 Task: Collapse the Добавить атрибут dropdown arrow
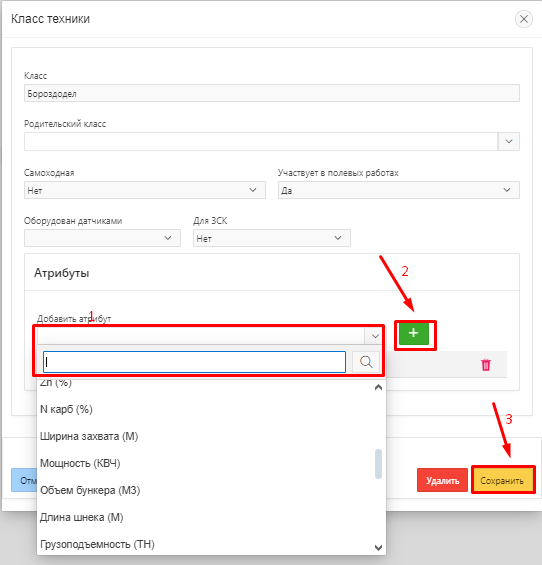[x=375, y=336]
